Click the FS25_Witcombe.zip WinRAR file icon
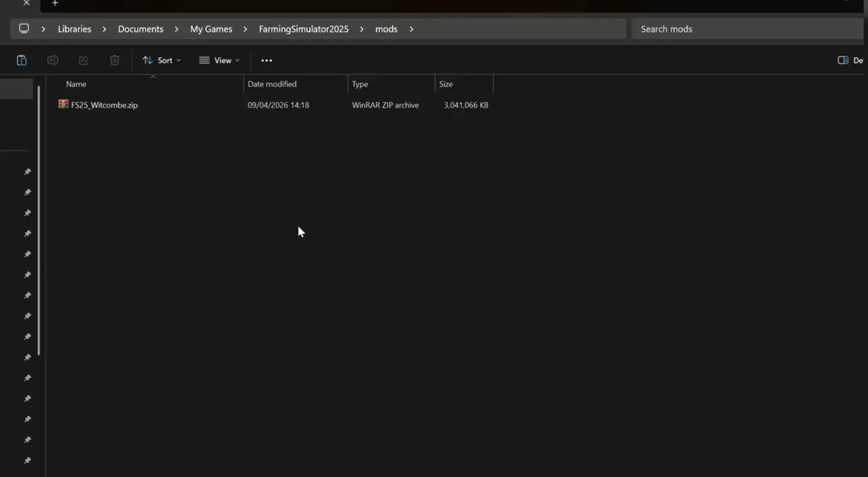The image size is (868, 477). 63,104
